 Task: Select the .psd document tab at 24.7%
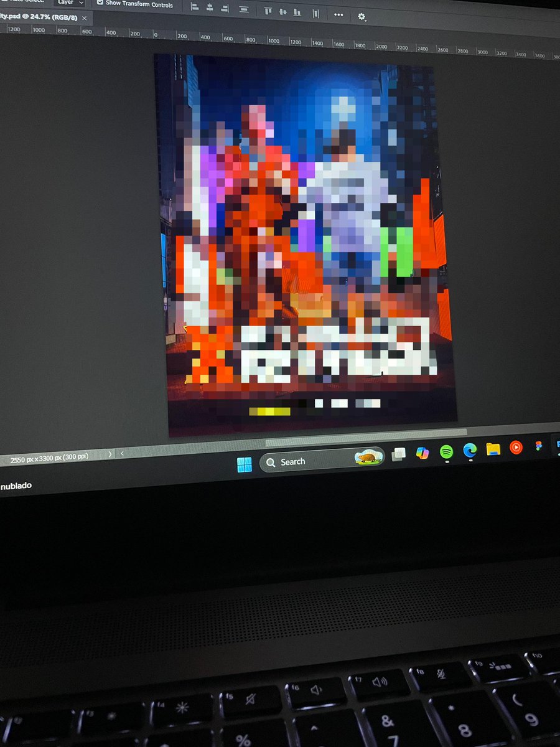coord(39,17)
